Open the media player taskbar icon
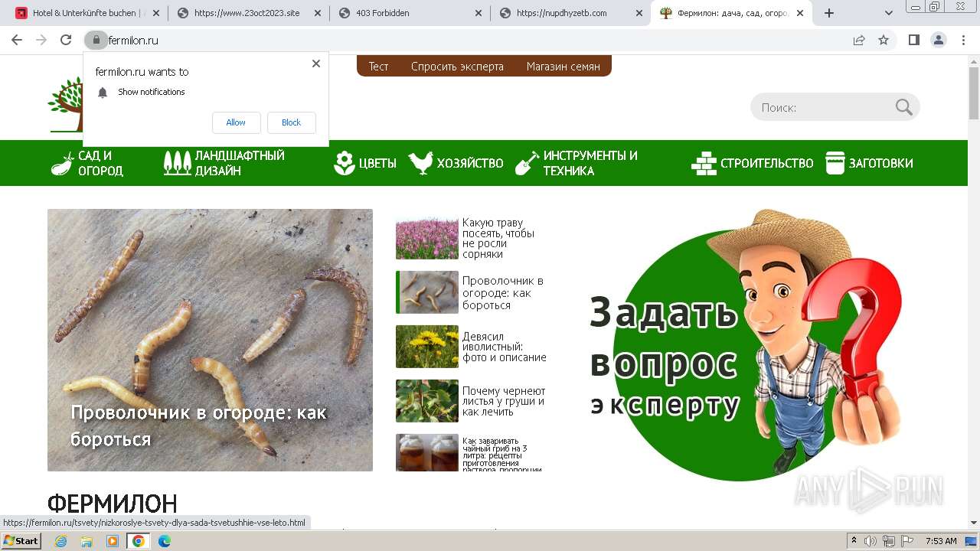980x551 pixels. (x=112, y=541)
